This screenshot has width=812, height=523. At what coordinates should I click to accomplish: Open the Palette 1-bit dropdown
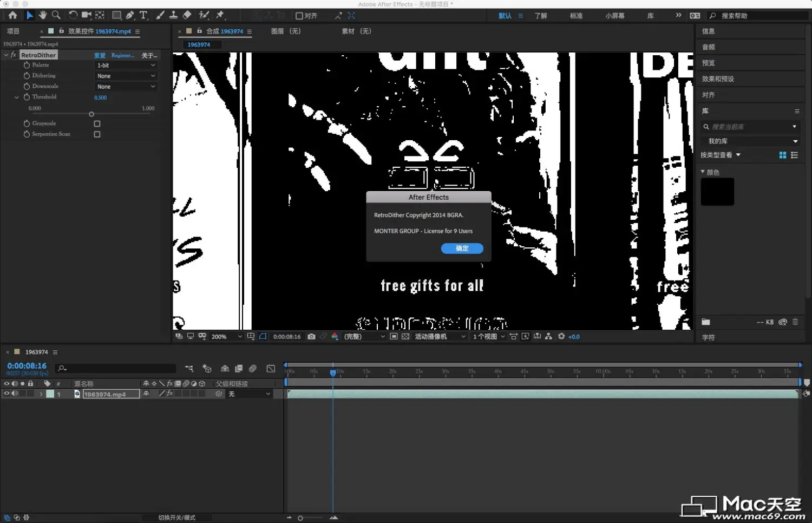[x=126, y=66]
